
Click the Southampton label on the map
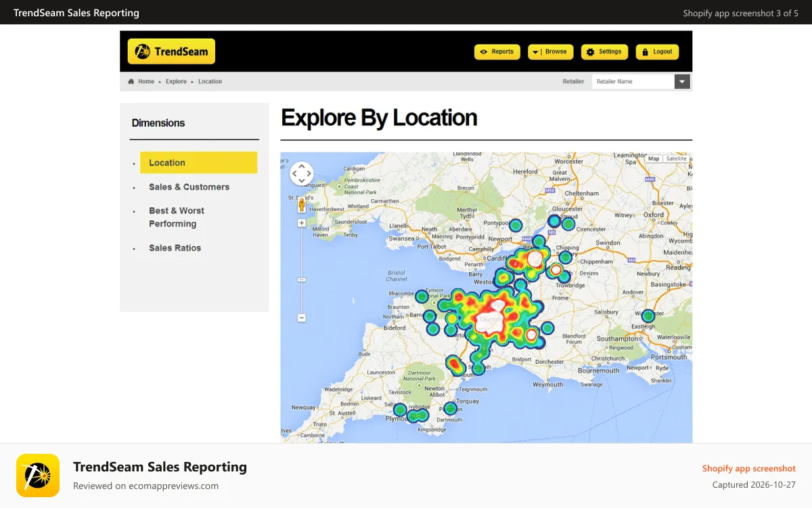(618, 339)
